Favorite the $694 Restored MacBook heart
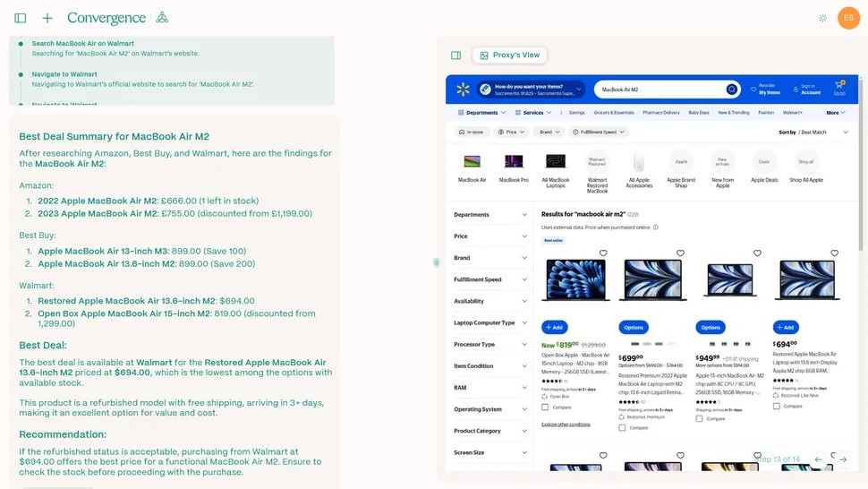Viewport: 868px width, 489px height. point(834,253)
